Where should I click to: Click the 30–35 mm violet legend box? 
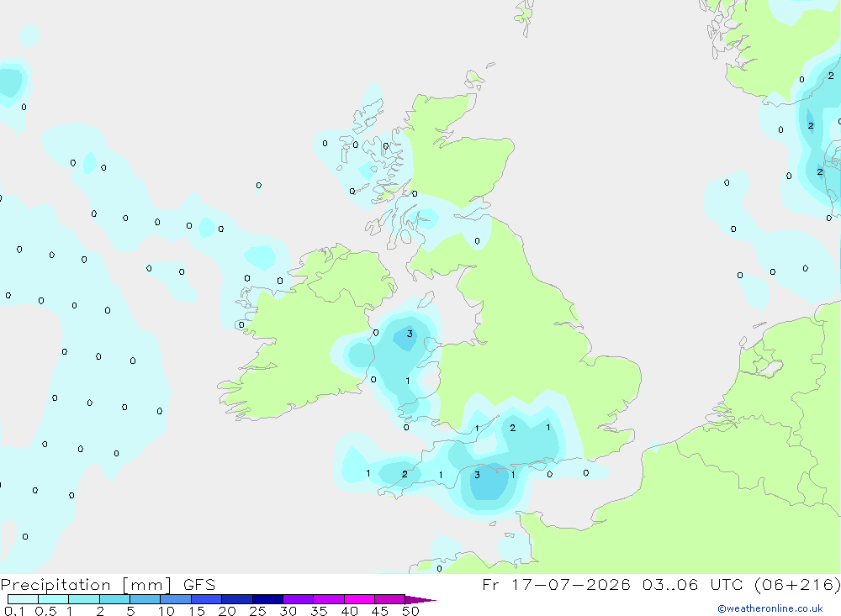point(299,599)
